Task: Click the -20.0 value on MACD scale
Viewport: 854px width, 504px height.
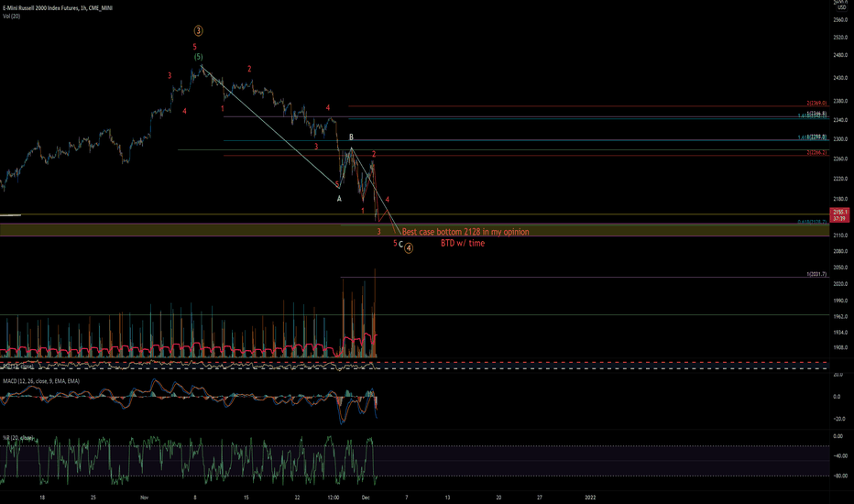Action: (x=838, y=419)
